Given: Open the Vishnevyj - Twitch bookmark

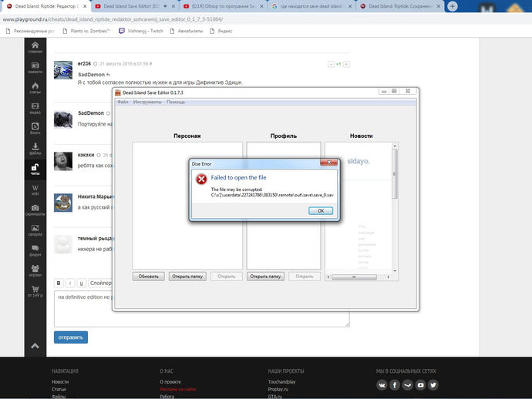Looking at the screenshot, I should pos(142,31).
